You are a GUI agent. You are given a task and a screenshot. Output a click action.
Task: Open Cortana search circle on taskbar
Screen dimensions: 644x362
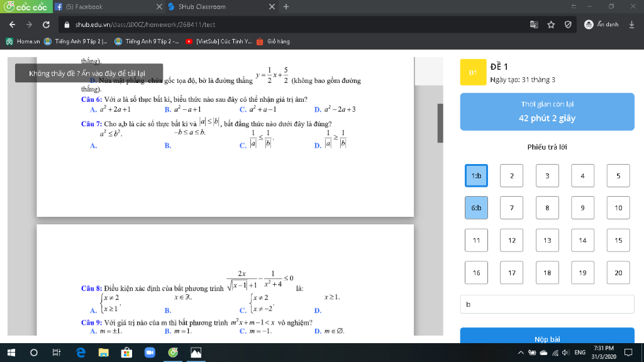(x=34, y=353)
